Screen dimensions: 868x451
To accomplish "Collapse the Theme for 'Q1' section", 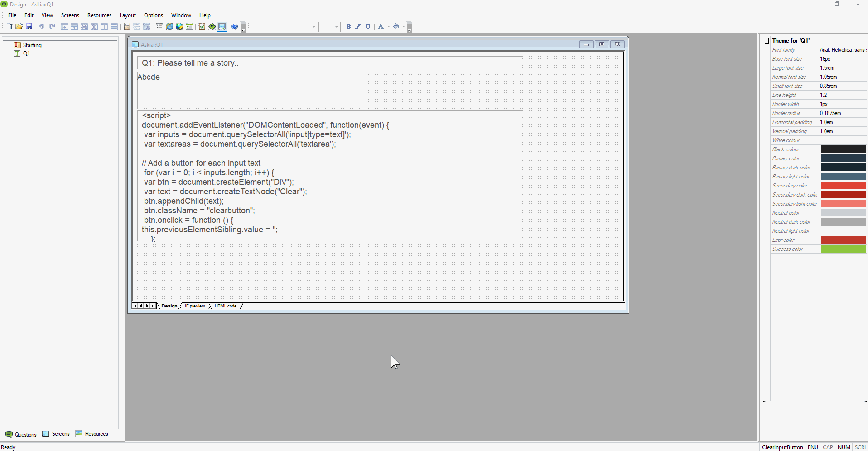I will [x=767, y=41].
